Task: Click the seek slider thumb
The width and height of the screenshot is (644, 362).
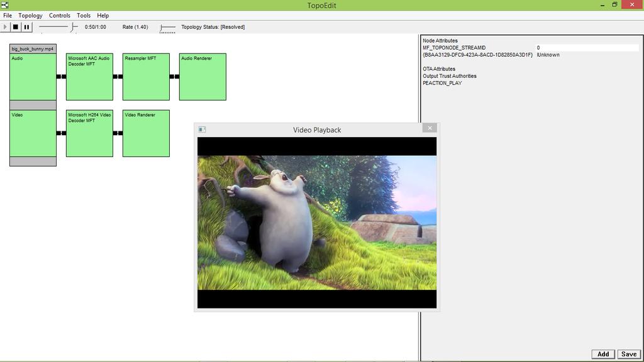Action: pos(74,27)
